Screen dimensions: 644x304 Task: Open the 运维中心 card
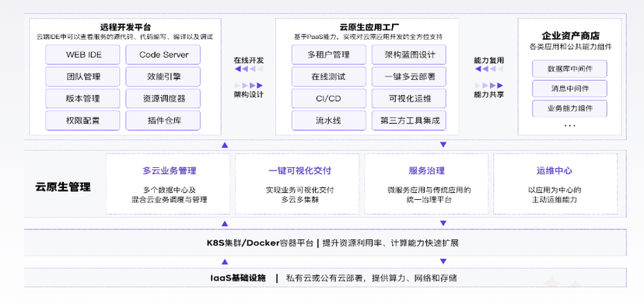555,183
